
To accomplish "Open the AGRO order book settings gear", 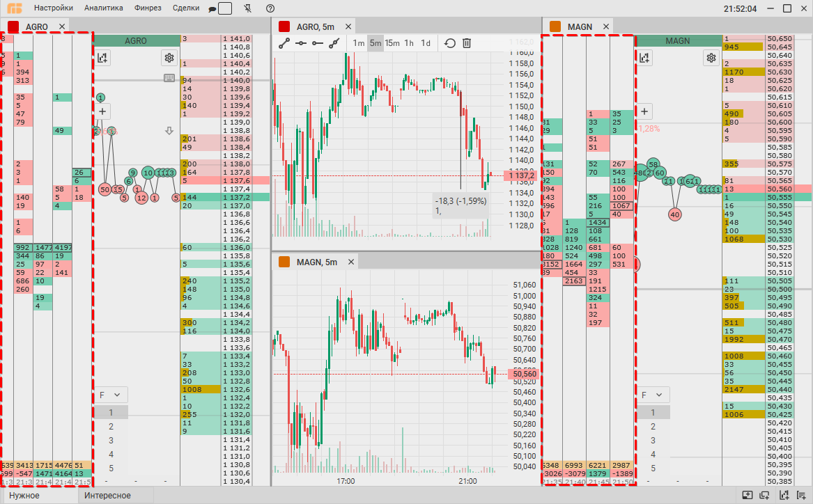I will 169,58.
